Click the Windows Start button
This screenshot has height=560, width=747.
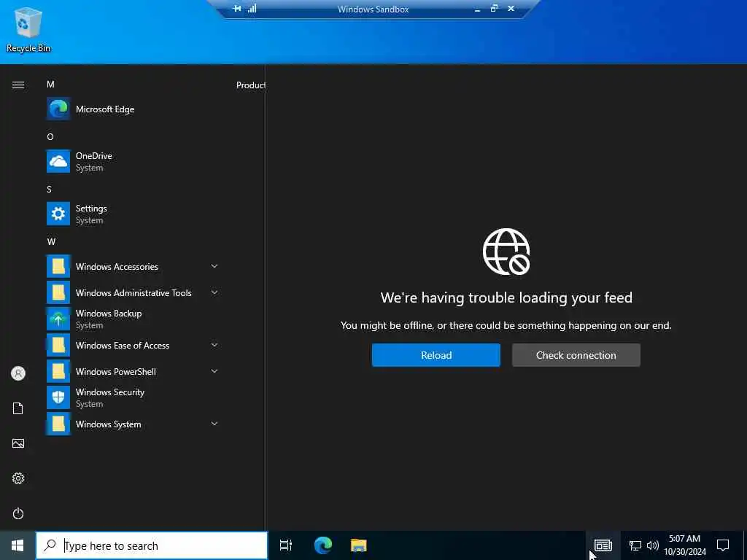18,545
